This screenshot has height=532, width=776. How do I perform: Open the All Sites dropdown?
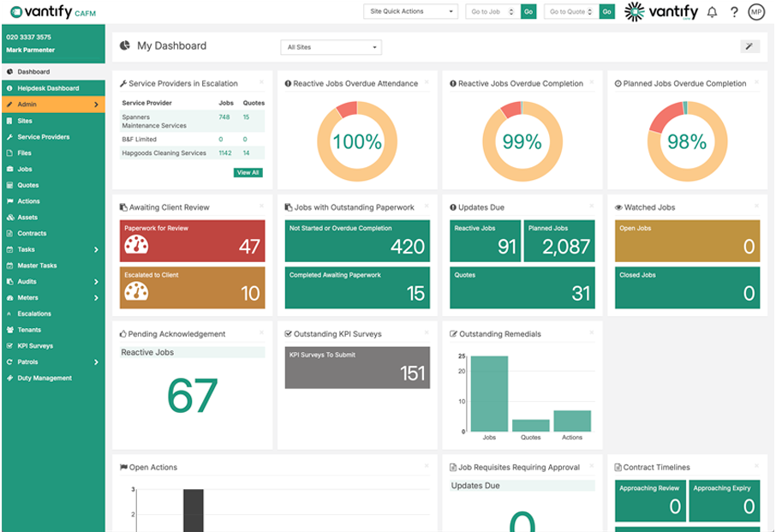331,47
